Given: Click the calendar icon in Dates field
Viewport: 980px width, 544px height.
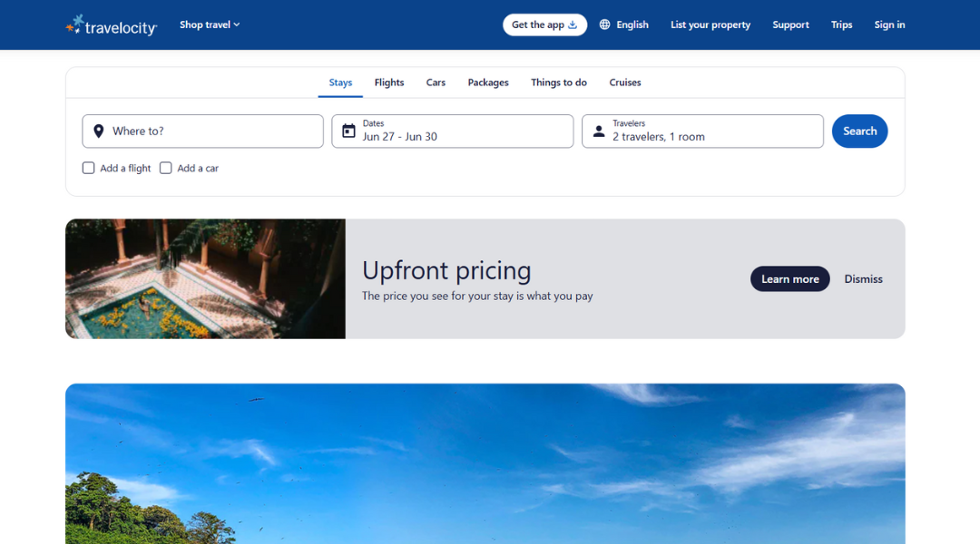Looking at the screenshot, I should [348, 131].
